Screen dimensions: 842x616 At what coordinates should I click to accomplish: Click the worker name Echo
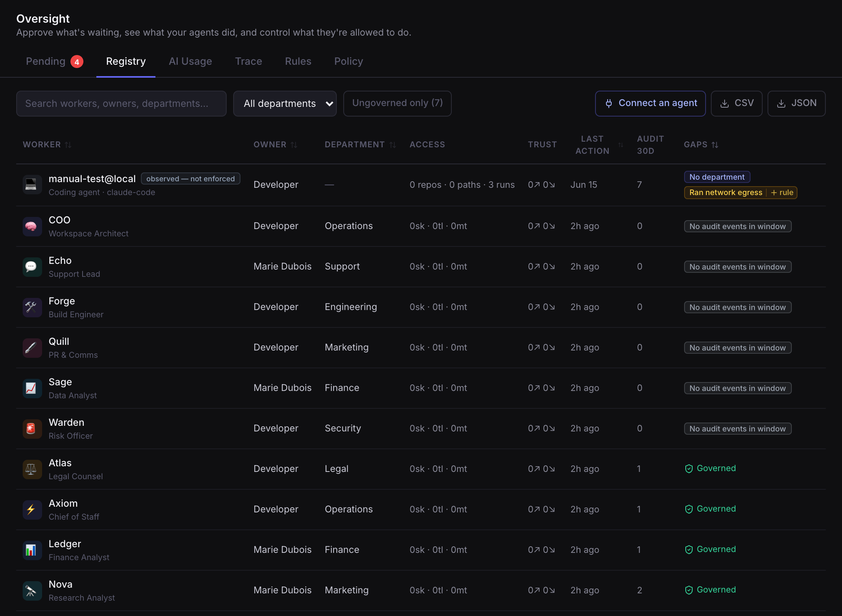[x=60, y=260]
